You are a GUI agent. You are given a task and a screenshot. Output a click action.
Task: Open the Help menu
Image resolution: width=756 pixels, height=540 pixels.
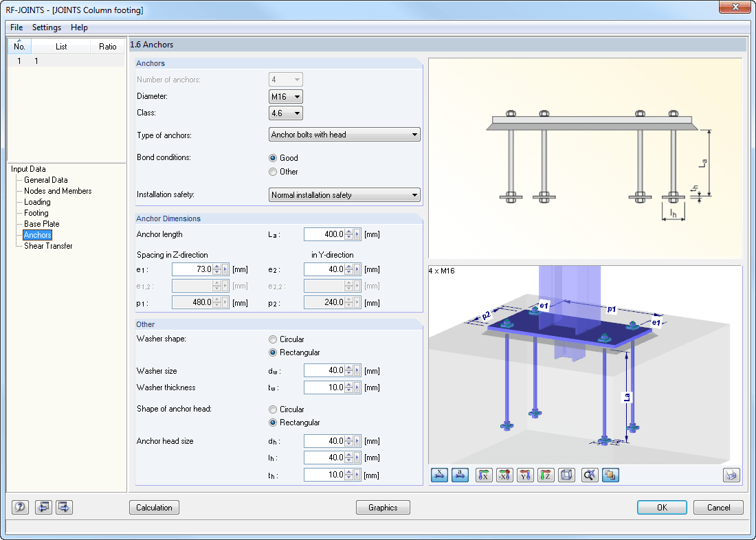[x=79, y=27]
